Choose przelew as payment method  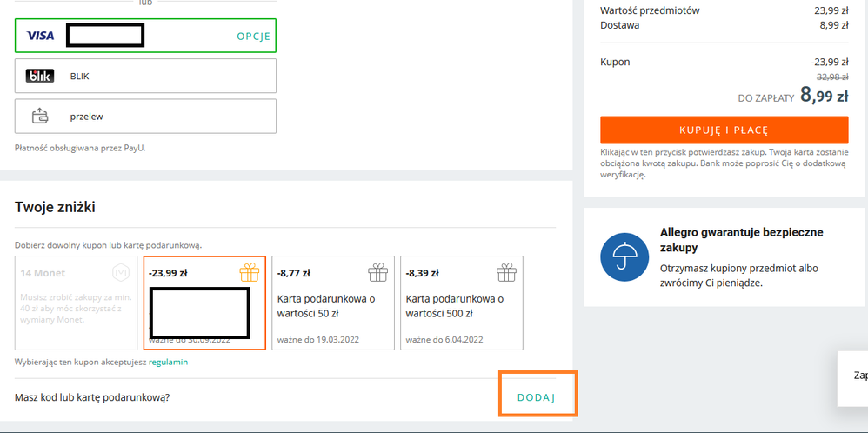[x=145, y=117]
